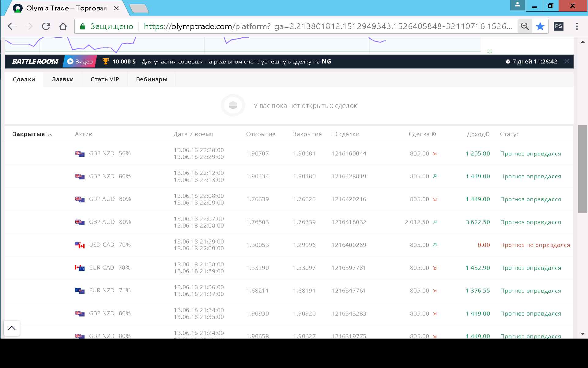Click the 7 дней timer countdown
Image resolution: width=588 pixels, height=368 pixels.
tap(531, 62)
